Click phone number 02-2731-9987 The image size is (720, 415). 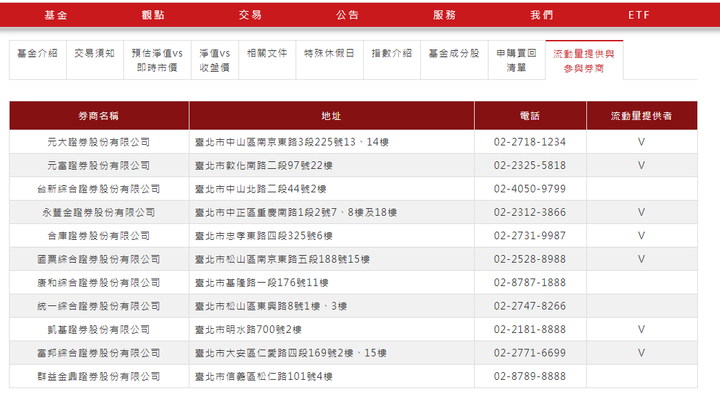pos(530,236)
